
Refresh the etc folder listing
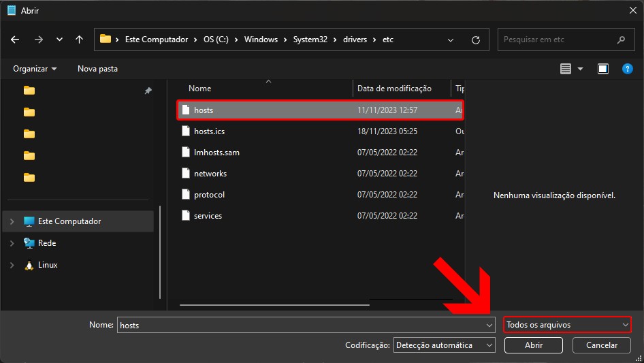475,40
